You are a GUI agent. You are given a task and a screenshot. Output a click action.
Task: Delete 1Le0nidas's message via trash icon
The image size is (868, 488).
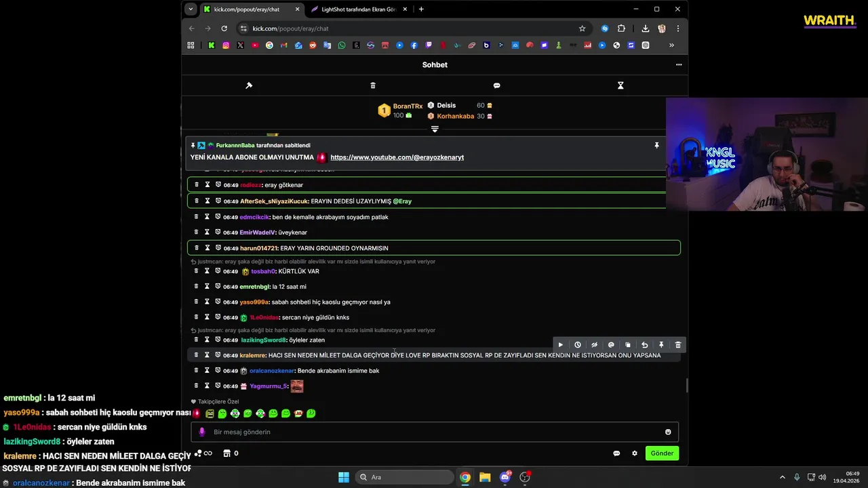click(197, 317)
